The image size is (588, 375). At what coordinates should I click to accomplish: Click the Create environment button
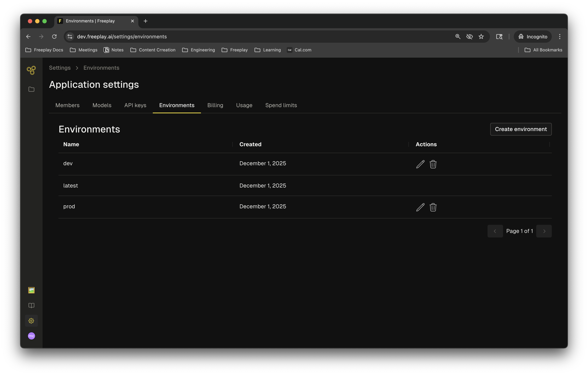click(521, 129)
